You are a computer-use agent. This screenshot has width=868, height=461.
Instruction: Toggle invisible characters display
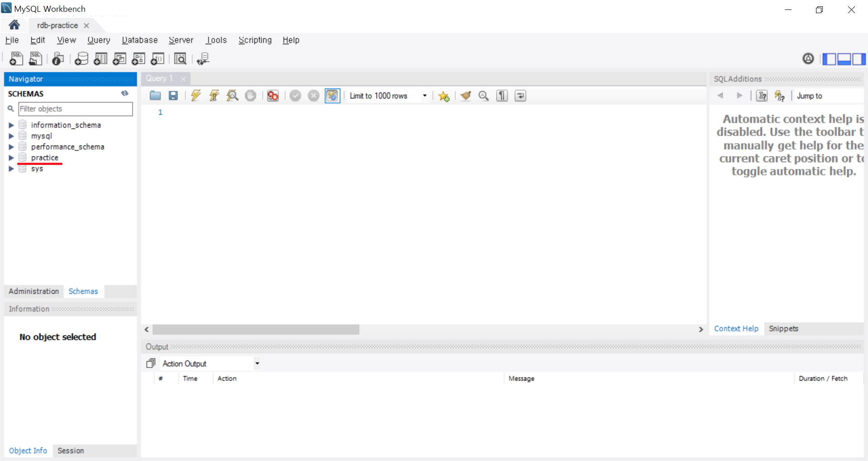pyautogui.click(x=502, y=96)
